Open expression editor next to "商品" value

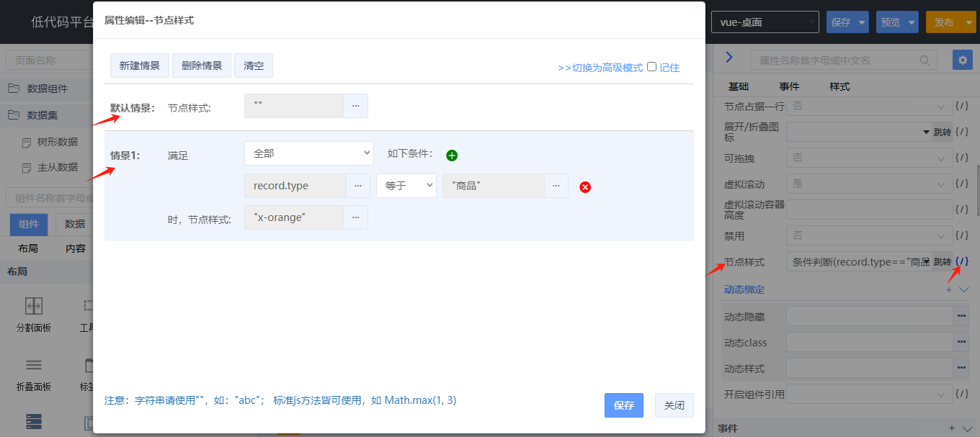(x=556, y=186)
